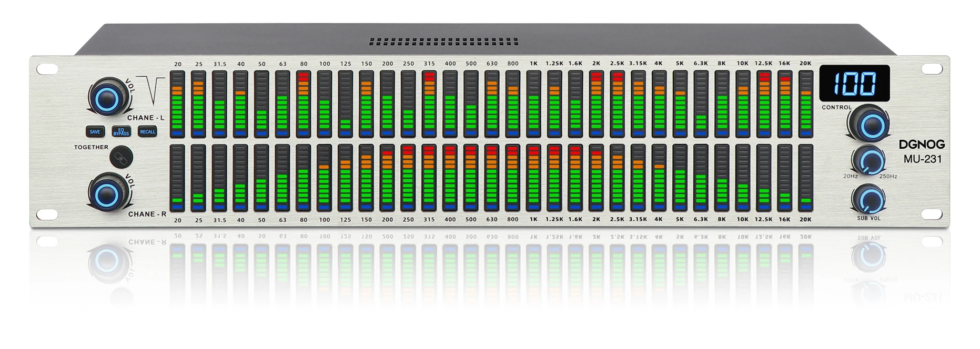This screenshot has width=980, height=349.
Task: Click the CHANE-R VOL knob
Action: tap(107, 193)
